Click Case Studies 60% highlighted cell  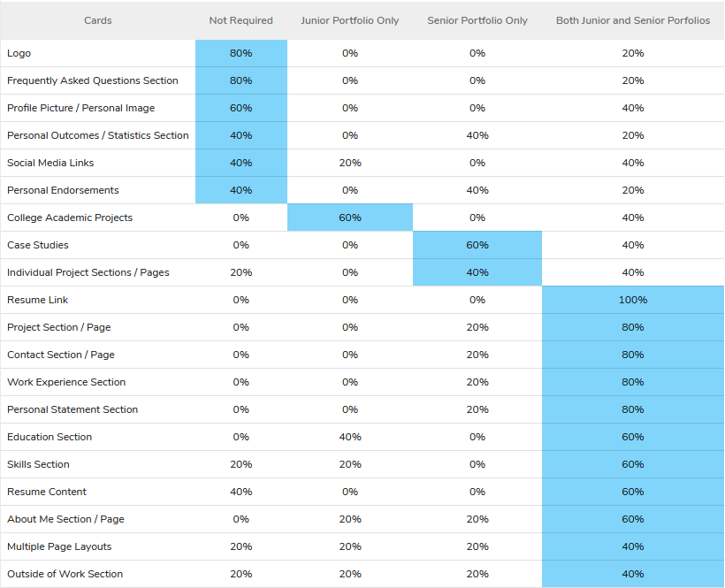click(477, 245)
